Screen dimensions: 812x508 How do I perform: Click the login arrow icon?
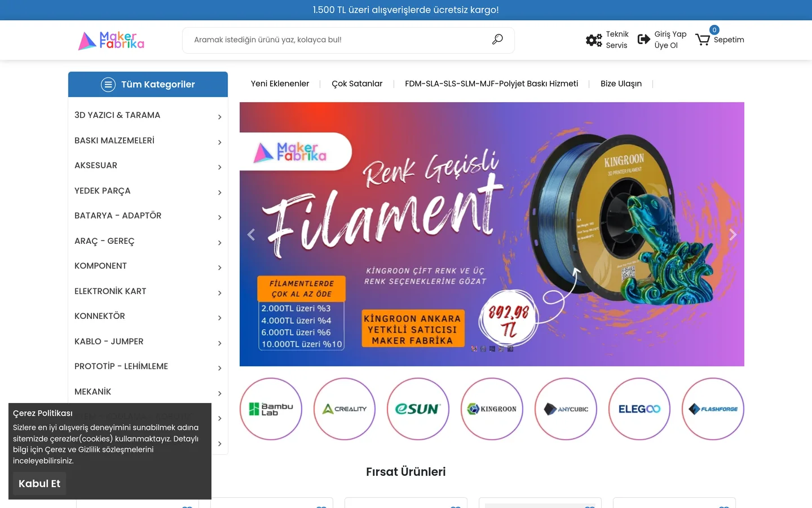[x=643, y=40]
